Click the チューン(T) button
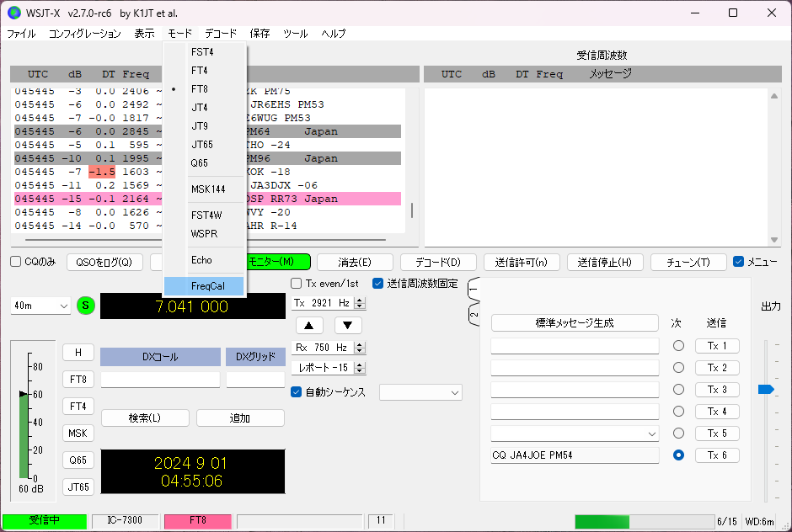This screenshot has width=792, height=532. [688, 262]
